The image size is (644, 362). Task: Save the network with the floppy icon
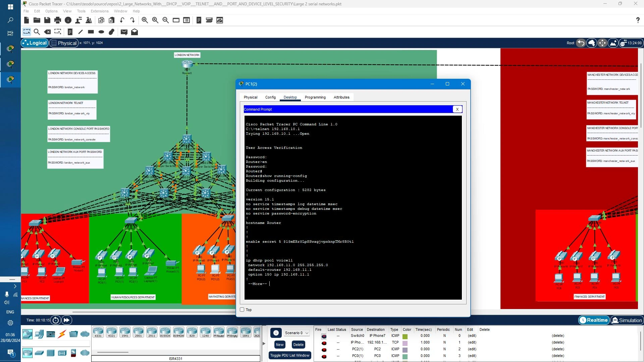point(47,20)
